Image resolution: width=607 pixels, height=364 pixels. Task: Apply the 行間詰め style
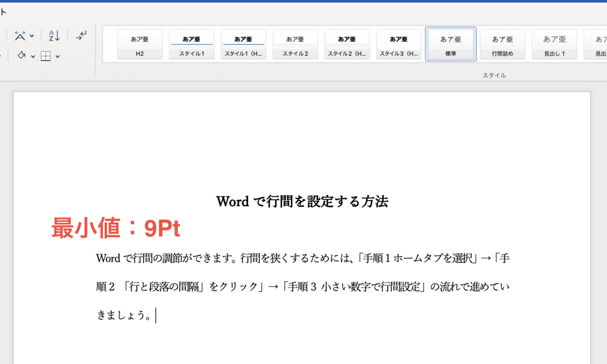click(502, 44)
